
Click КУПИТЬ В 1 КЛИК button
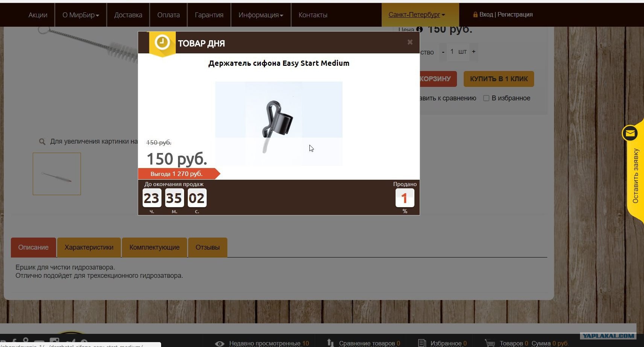[499, 79]
